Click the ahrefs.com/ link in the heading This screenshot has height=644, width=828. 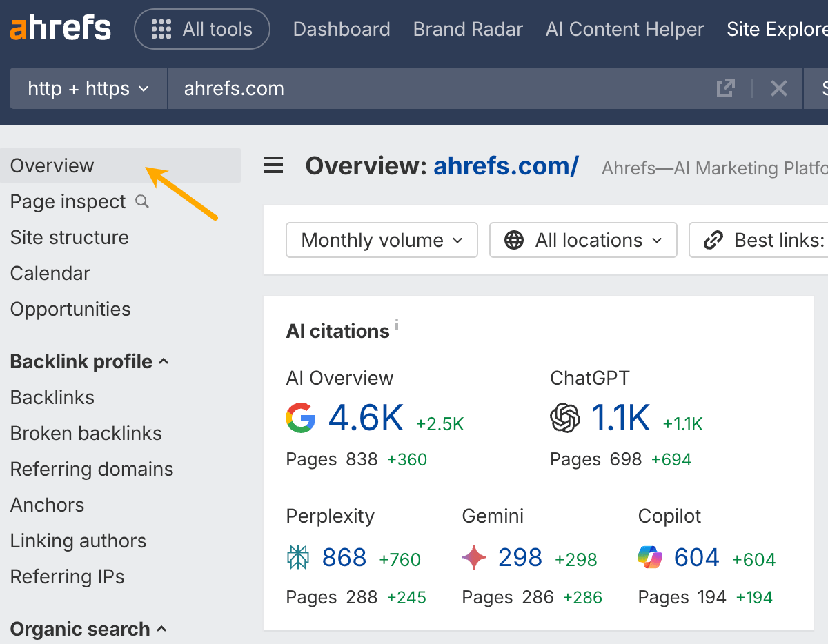coord(506,165)
